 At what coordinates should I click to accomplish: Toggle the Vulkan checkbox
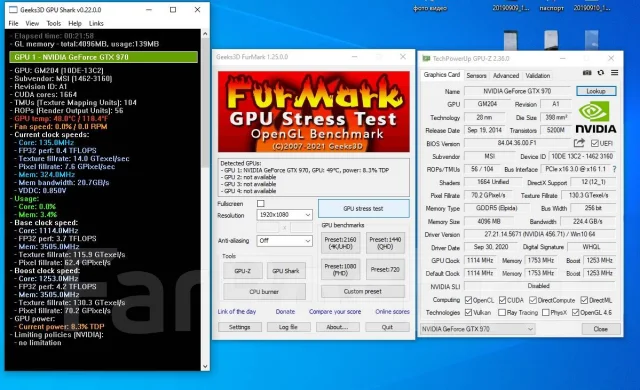469,312
